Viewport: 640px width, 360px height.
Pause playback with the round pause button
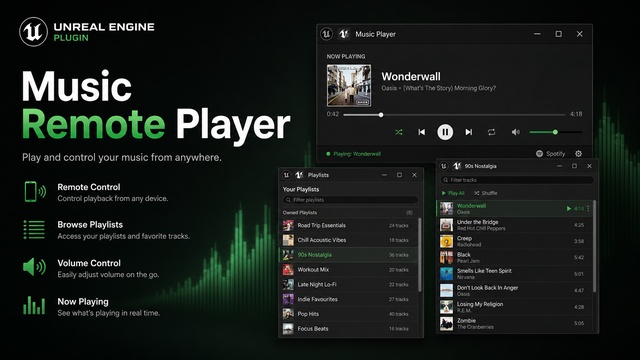445,132
